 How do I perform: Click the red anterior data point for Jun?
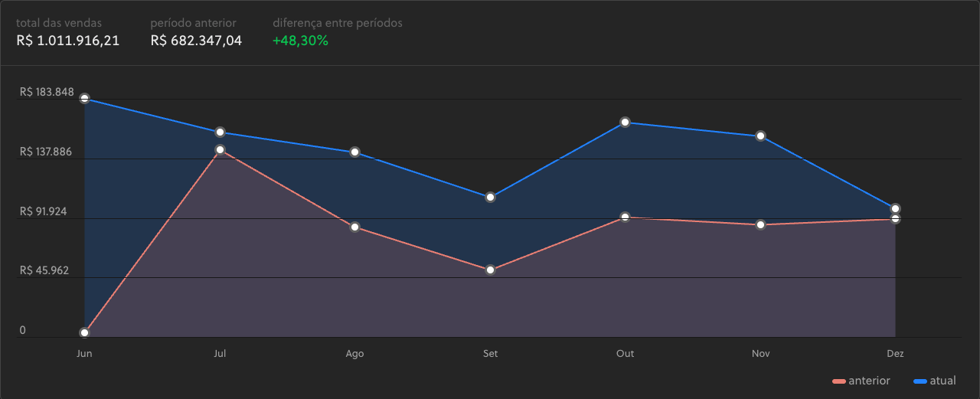[x=84, y=333]
